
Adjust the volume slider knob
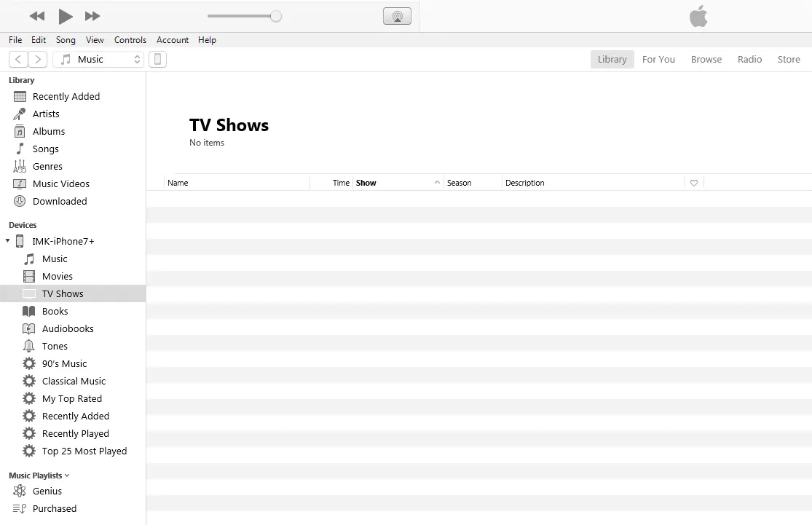(276, 16)
